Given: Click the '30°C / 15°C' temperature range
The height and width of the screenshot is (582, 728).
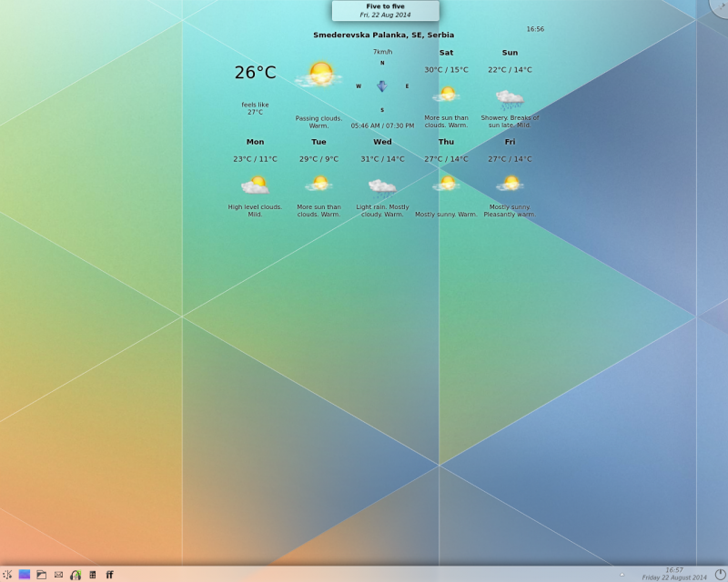Looking at the screenshot, I should click(446, 70).
